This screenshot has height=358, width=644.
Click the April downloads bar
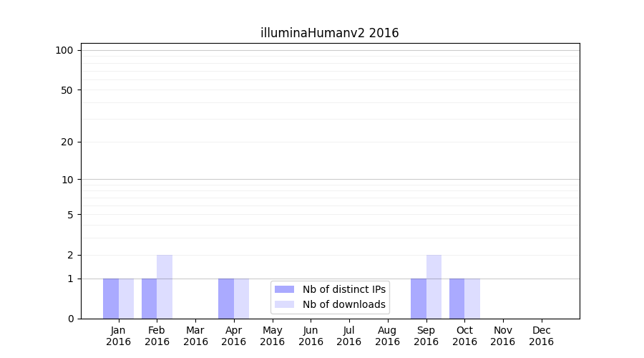pyautogui.click(x=241, y=299)
